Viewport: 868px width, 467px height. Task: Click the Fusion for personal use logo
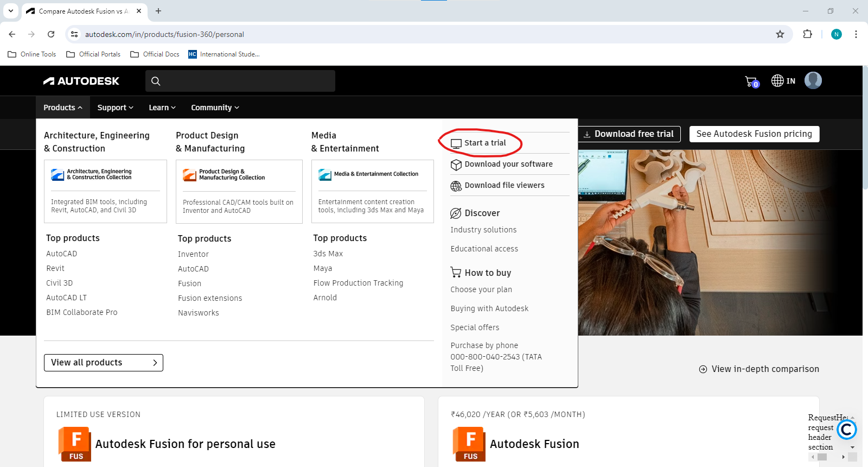pyautogui.click(x=74, y=444)
